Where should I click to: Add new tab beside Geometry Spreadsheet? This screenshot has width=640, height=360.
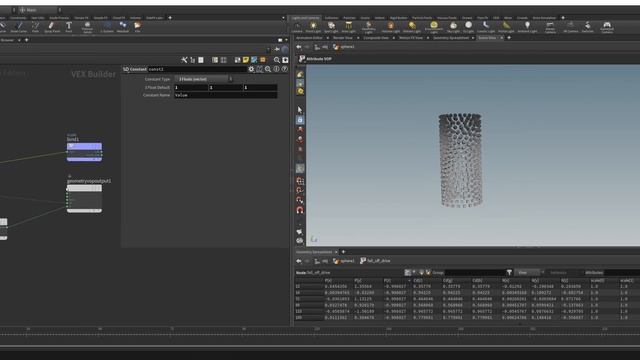point(343,252)
